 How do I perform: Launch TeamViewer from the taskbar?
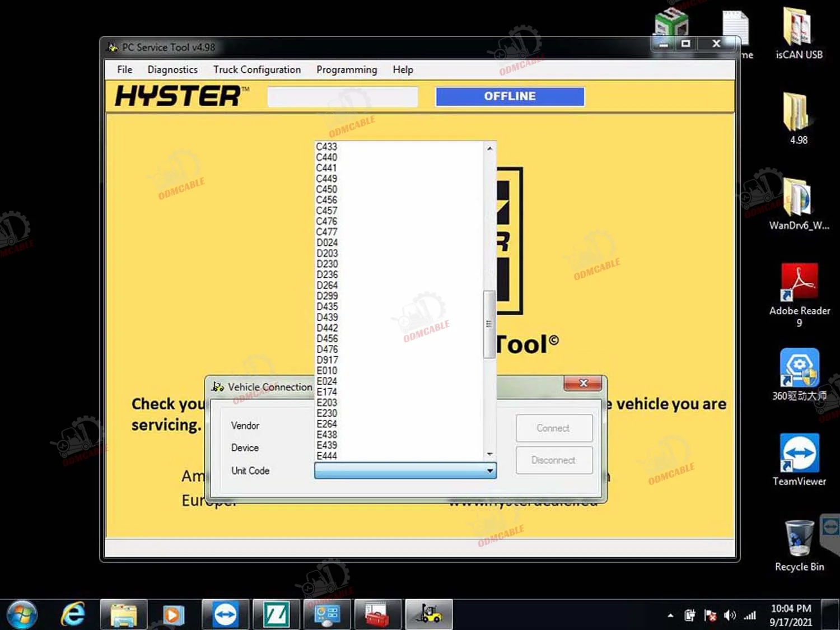tap(225, 614)
